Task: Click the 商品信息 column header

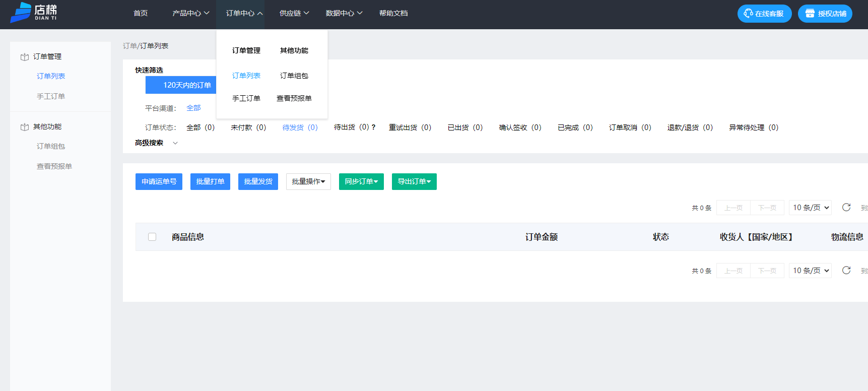Action: click(x=188, y=237)
